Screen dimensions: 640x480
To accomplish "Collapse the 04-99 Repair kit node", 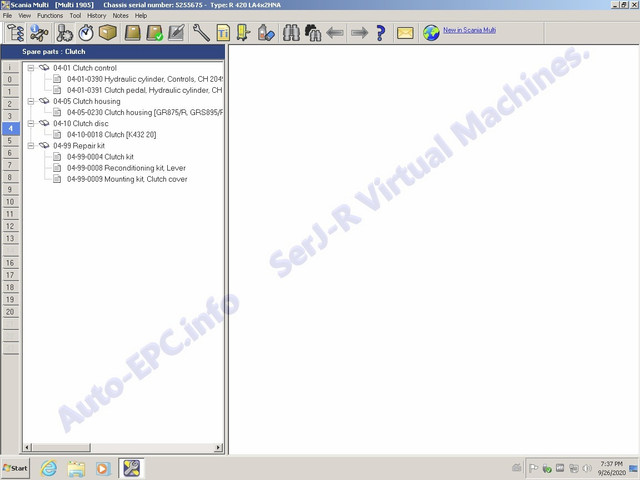I will point(31,146).
